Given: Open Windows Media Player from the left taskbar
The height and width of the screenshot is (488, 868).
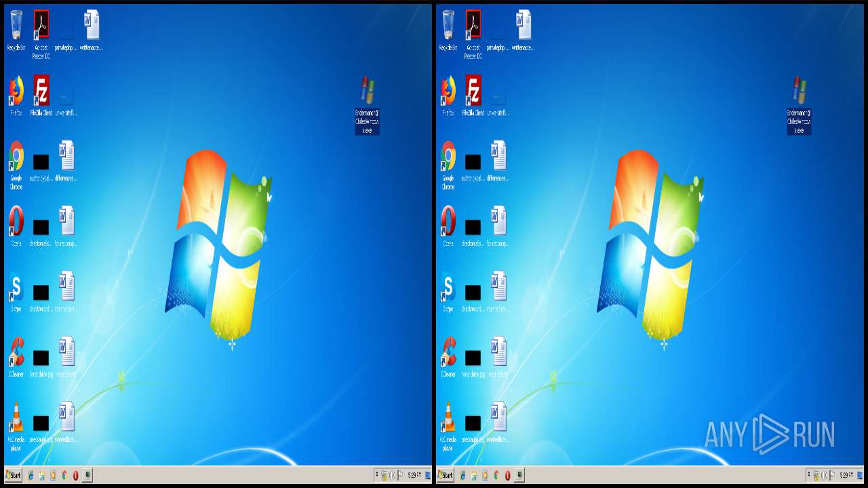Looking at the screenshot, I should (53, 475).
